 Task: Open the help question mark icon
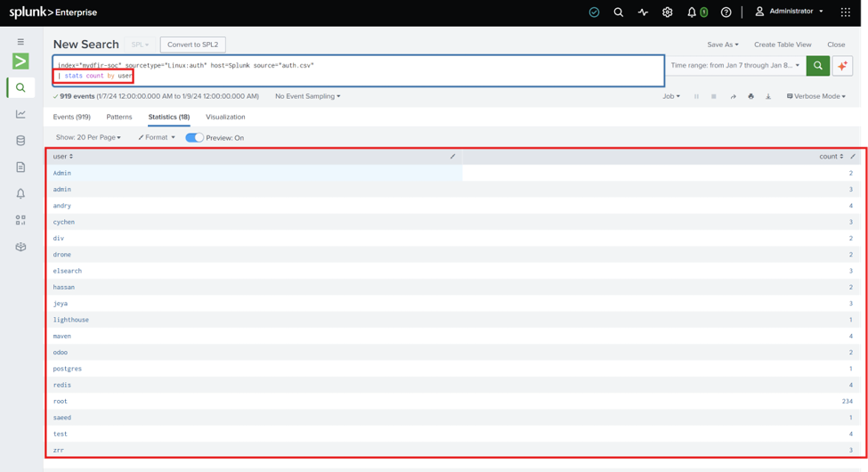pos(726,12)
